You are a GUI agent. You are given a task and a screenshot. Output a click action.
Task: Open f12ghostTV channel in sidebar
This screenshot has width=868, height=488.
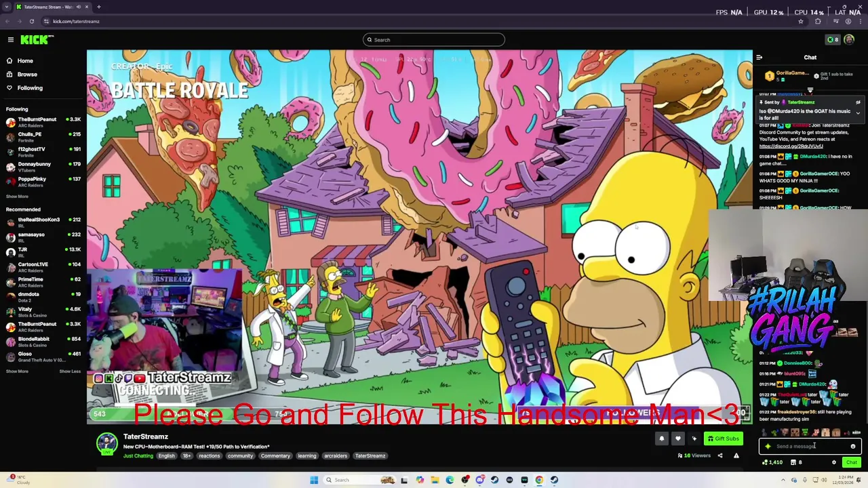pyautogui.click(x=42, y=152)
